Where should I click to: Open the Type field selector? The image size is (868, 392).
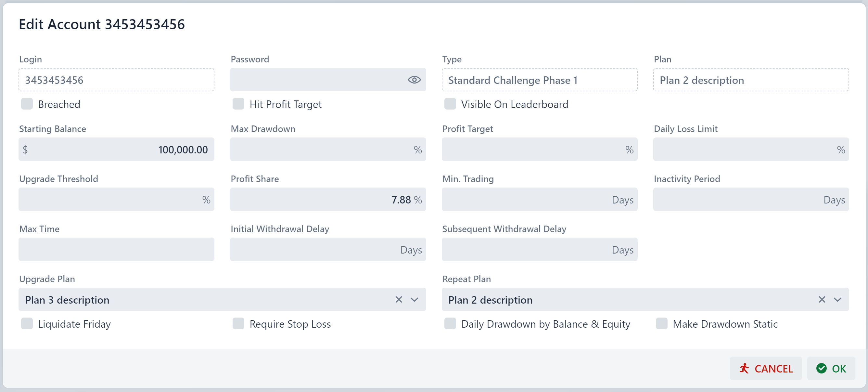pos(539,80)
